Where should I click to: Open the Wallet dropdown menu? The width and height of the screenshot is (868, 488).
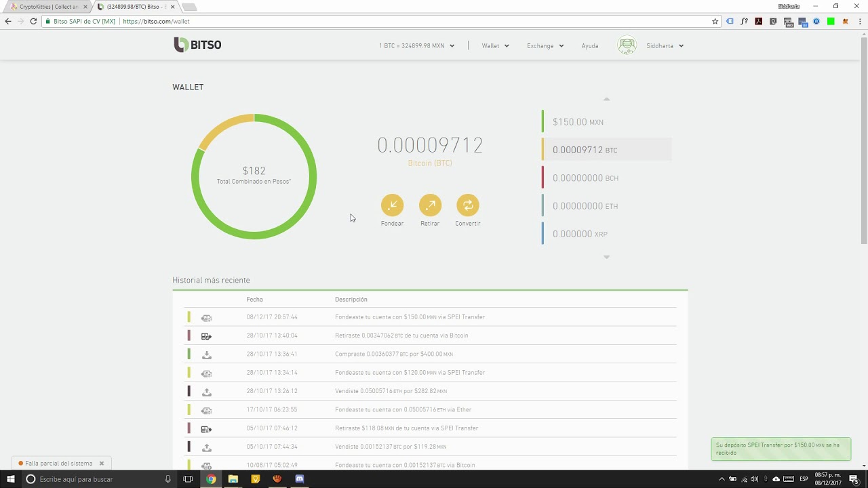495,46
